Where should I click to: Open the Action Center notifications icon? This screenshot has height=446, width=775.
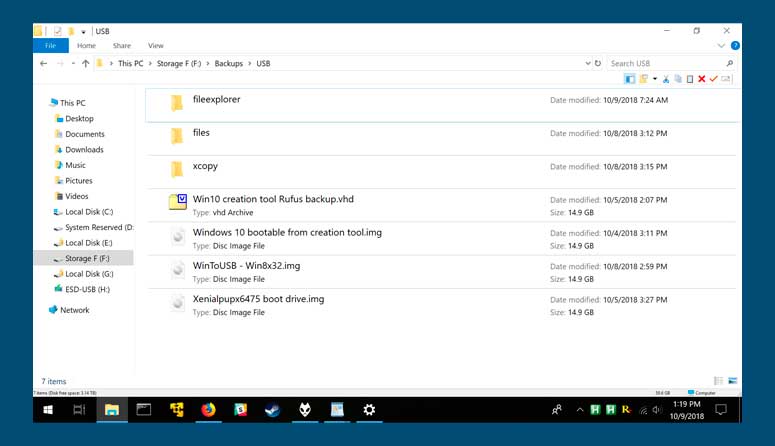coord(721,410)
